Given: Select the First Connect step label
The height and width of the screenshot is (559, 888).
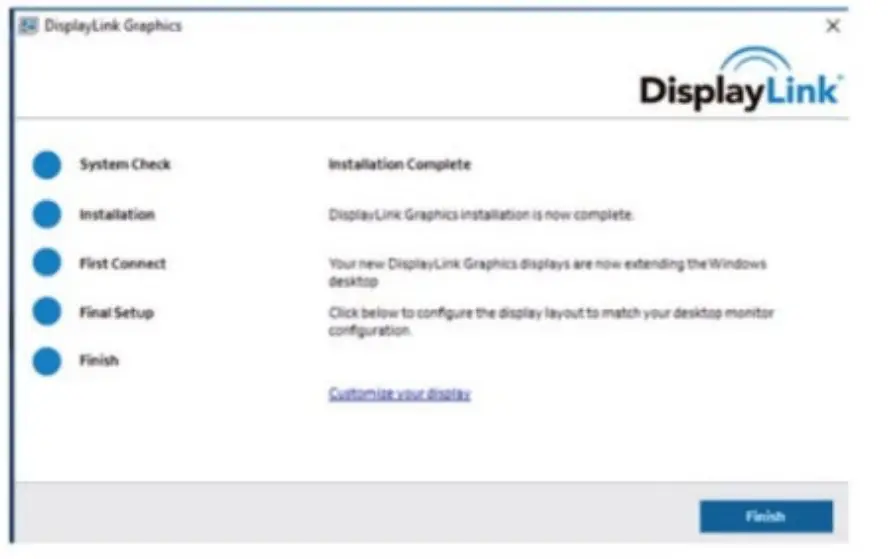Looking at the screenshot, I should [x=123, y=263].
